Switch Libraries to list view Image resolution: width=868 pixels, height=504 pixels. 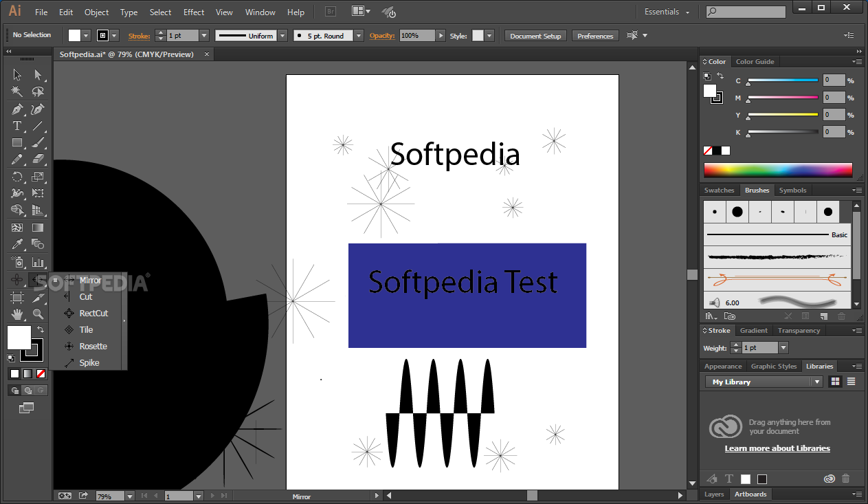click(x=851, y=382)
